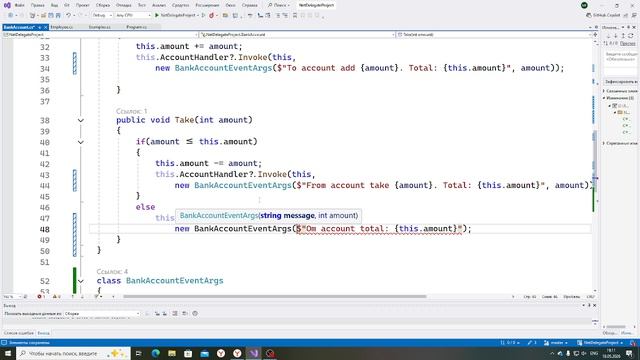Click the Зафиксировать все commit button
This screenshot has height=360, width=640.
[x=620, y=82]
